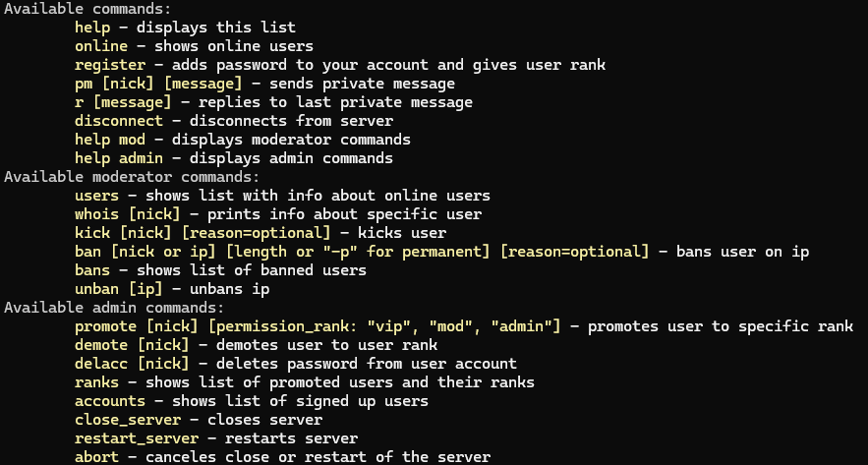
Task: Click the 'close_server' command text
Action: click(128, 420)
